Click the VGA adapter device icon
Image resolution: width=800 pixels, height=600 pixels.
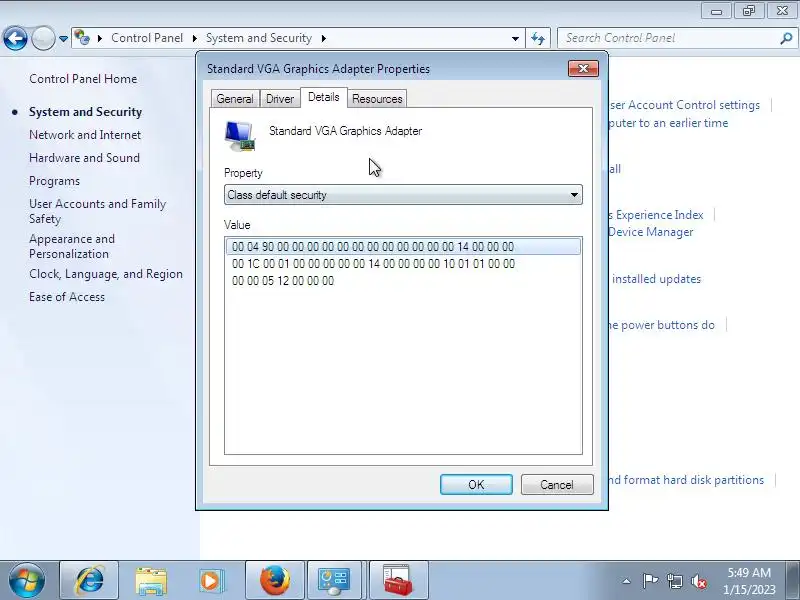[x=240, y=136]
